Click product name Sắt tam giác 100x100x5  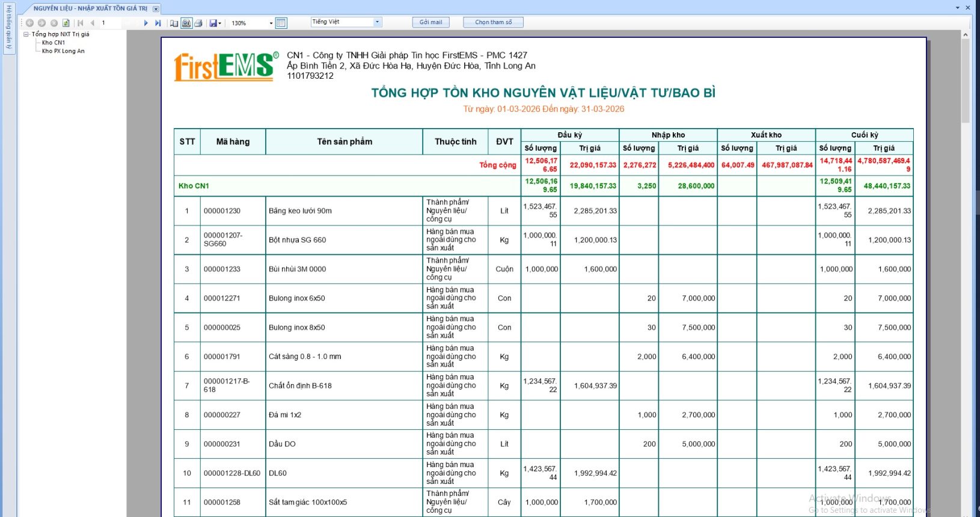[308, 503]
